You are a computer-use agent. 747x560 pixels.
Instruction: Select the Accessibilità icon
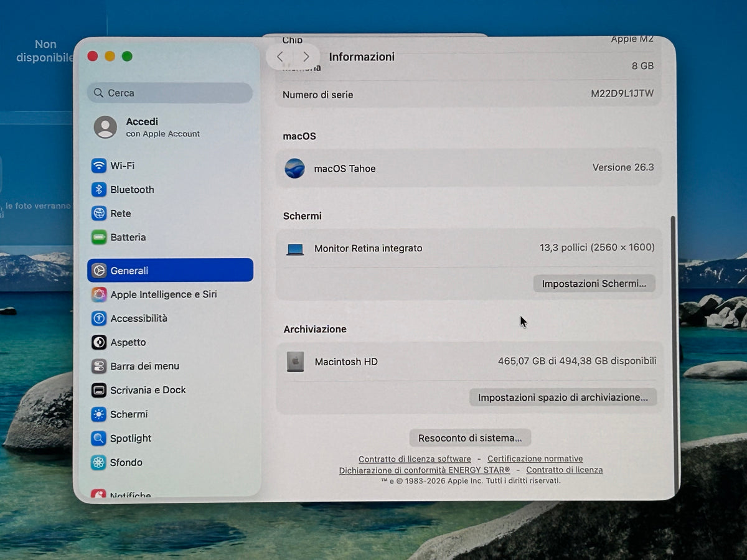[x=99, y=318]
